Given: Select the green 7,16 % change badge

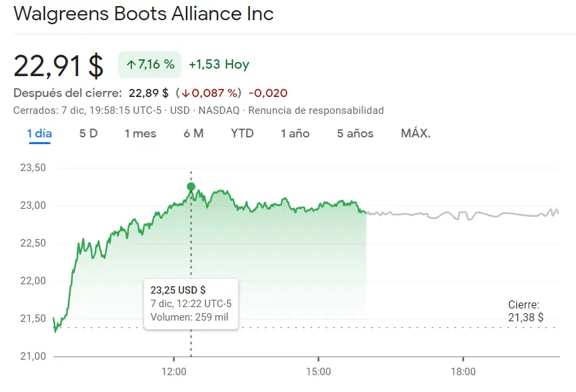Looking at the screenshot, I should point(148,65).
